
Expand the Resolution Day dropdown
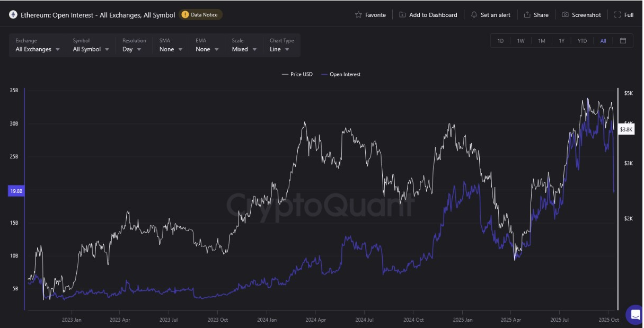(132, 49)
